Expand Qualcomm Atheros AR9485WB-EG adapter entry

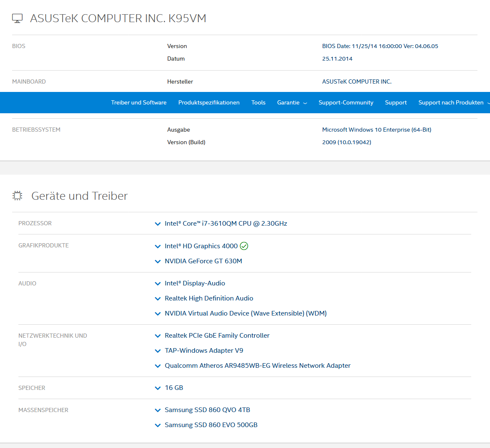coord(158,366)
